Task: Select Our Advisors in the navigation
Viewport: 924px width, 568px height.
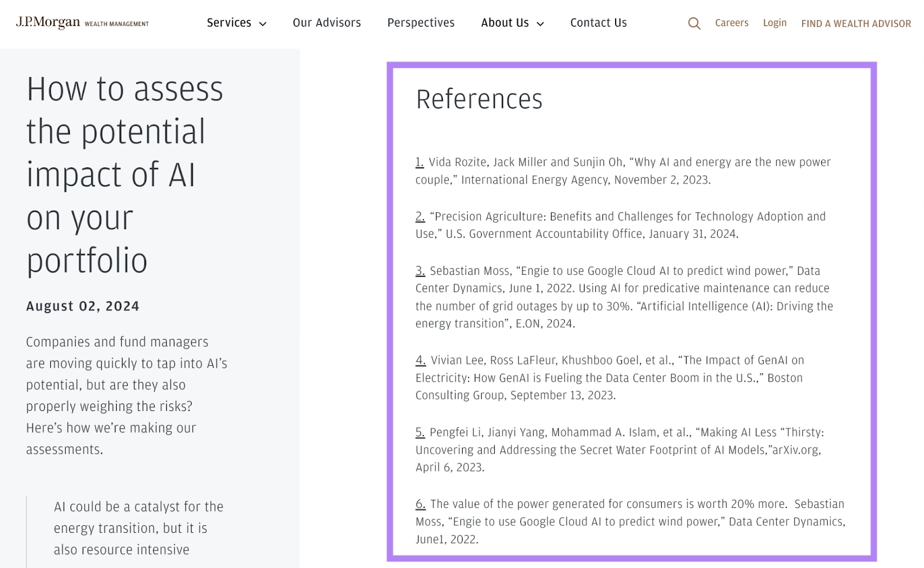Action: coord(327,23)
